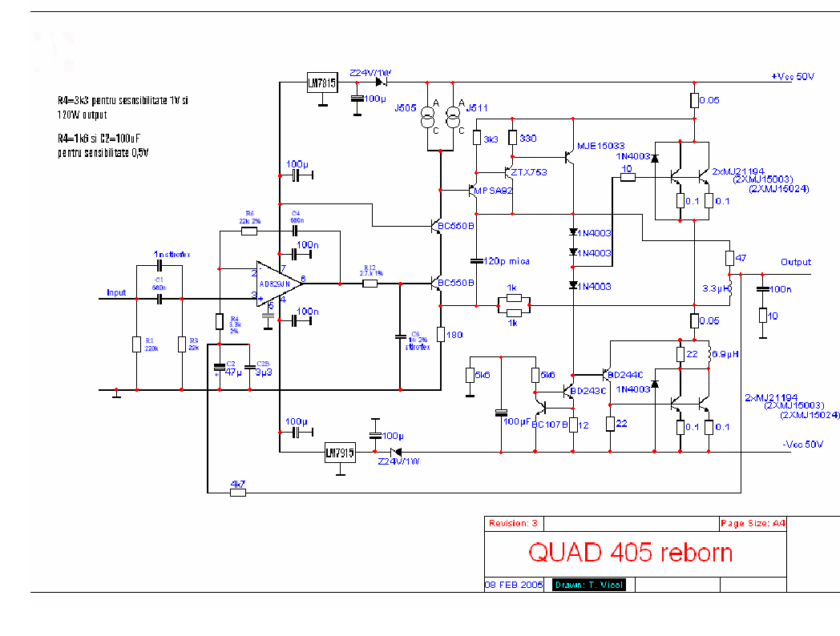This screenshot has height=636, width=840.
Task: Select the "+Vcc 50V" rail label
Action: (793, 77)
